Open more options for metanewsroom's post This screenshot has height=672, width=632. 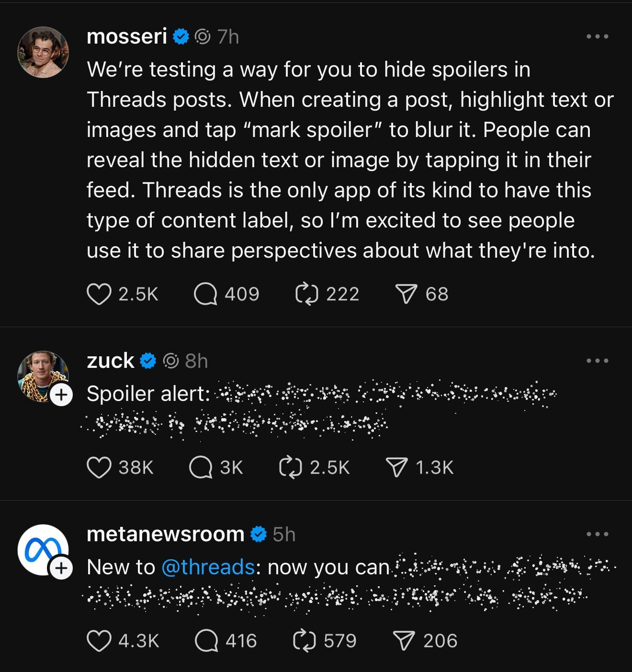598,534
